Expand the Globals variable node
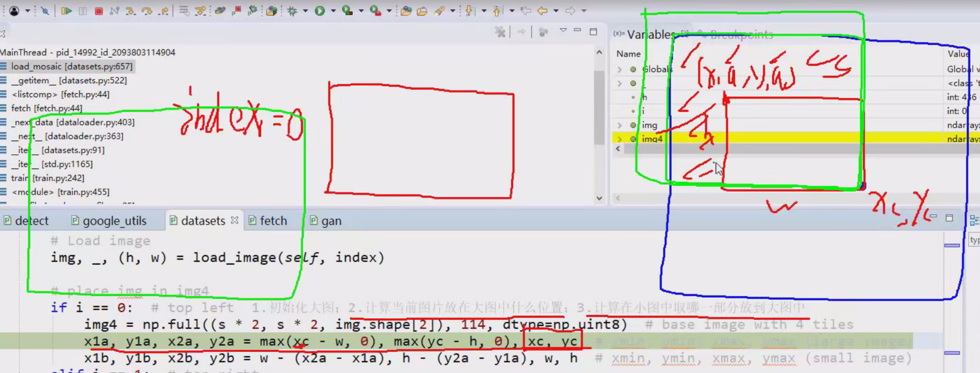 click(620, 69)
